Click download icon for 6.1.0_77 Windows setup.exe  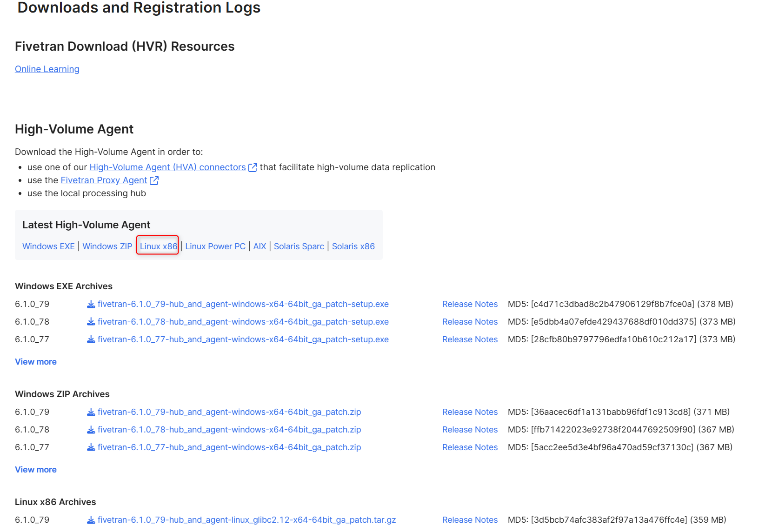[91, 339]
